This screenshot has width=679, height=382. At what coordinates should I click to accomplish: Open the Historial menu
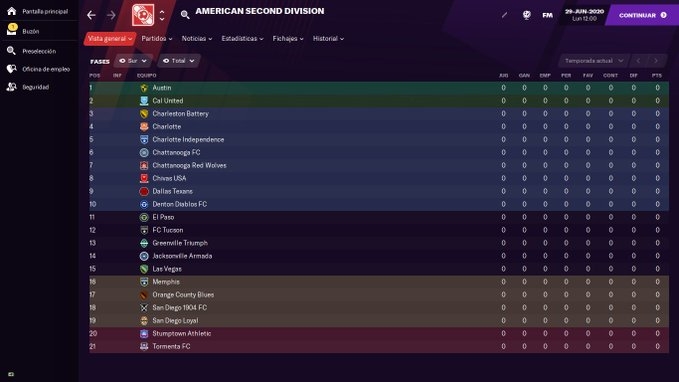[329, 39]
